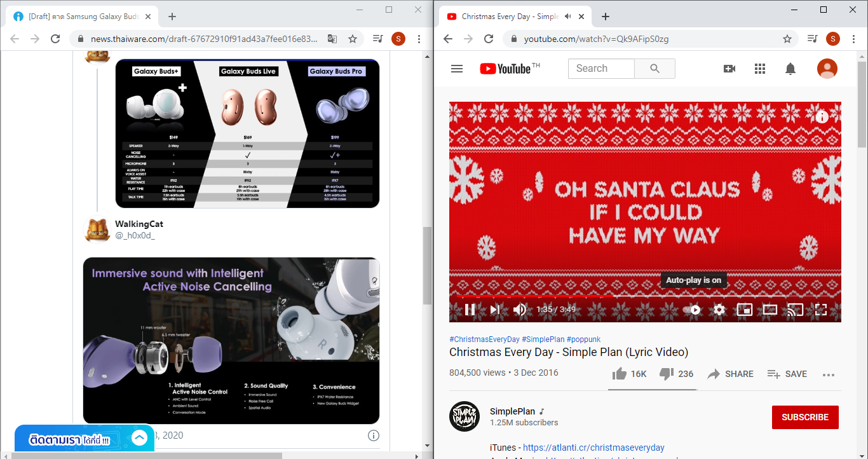Viewport: 868px width, 459px height.
Task: Click the tweet info icon below the image
Action: 374,435
